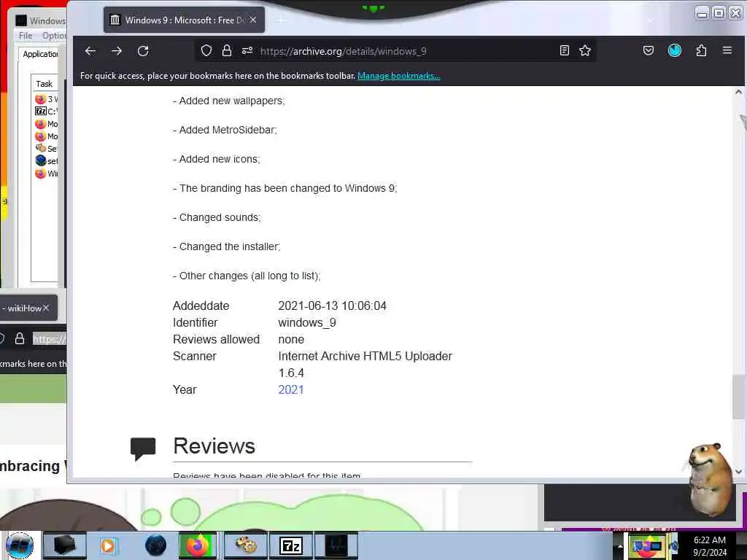This screenshot has width=747, height=560.
Task: Open the Firefox hamburger application menu
Action: point(727,50)
